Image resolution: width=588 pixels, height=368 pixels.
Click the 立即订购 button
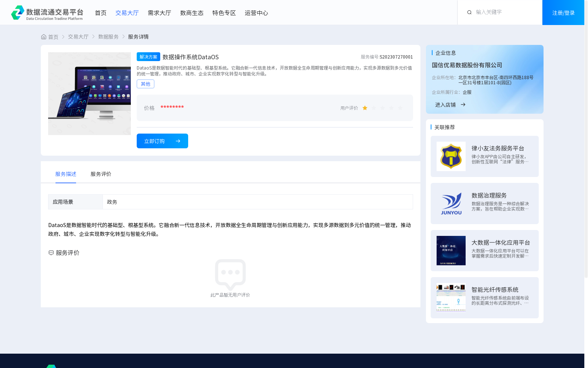[x=162, y=141]
